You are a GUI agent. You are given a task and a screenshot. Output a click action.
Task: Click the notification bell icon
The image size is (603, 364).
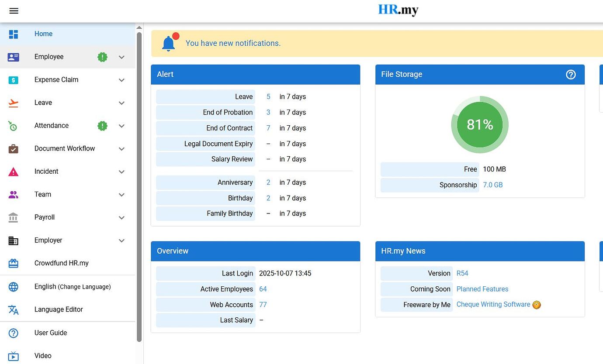pyautogui.click(x=169, y=43)
